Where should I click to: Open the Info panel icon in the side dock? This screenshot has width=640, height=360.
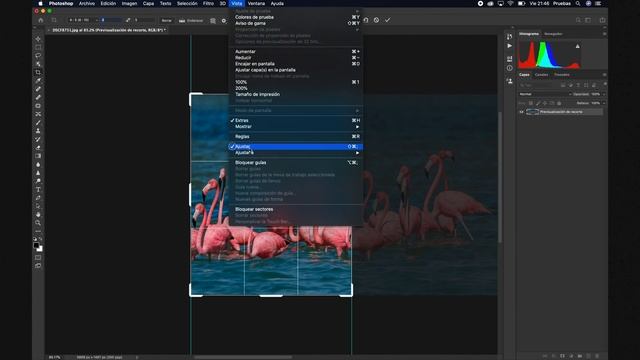[x=509, y=68]
